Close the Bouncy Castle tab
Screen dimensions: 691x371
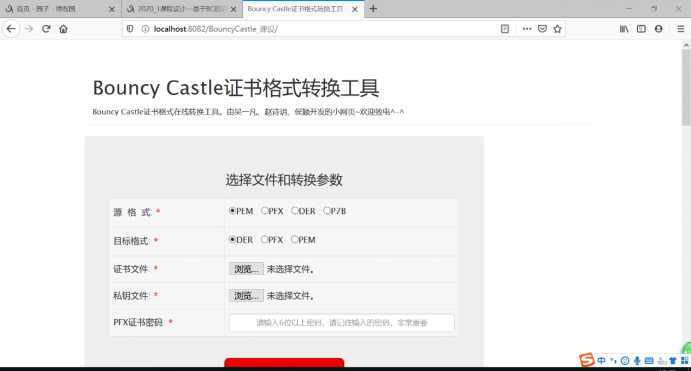[355, 9]
